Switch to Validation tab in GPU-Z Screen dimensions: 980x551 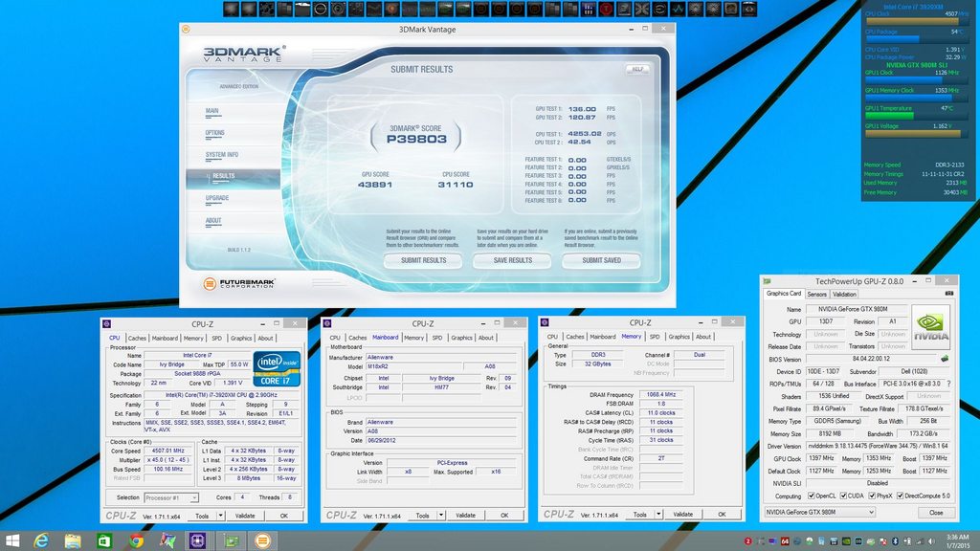pyautogui.click(x=844, y=294)
